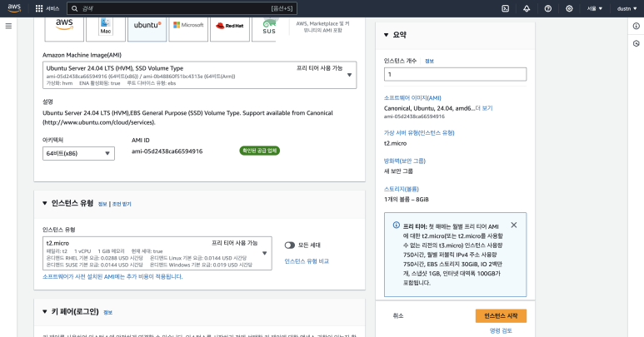
Task: Open the settings gear icon
Action: pos(569,8)
